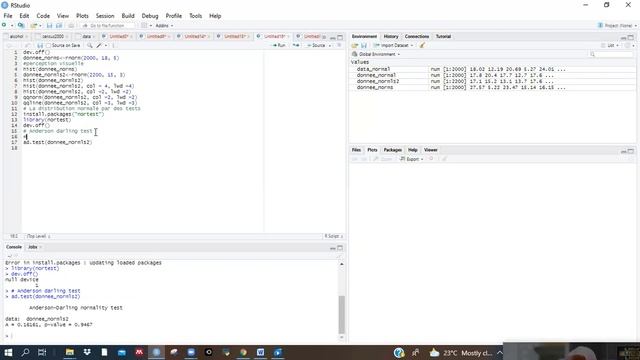Switch to the Packages tab

(393, 150)
